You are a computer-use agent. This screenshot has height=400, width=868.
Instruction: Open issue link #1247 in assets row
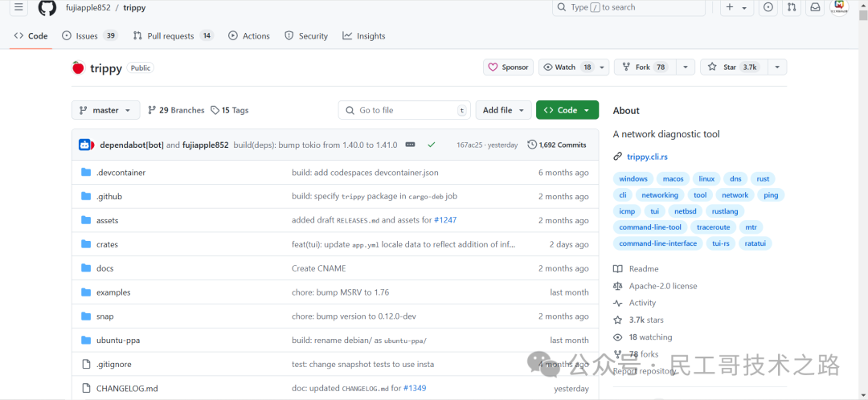(445, 220)
